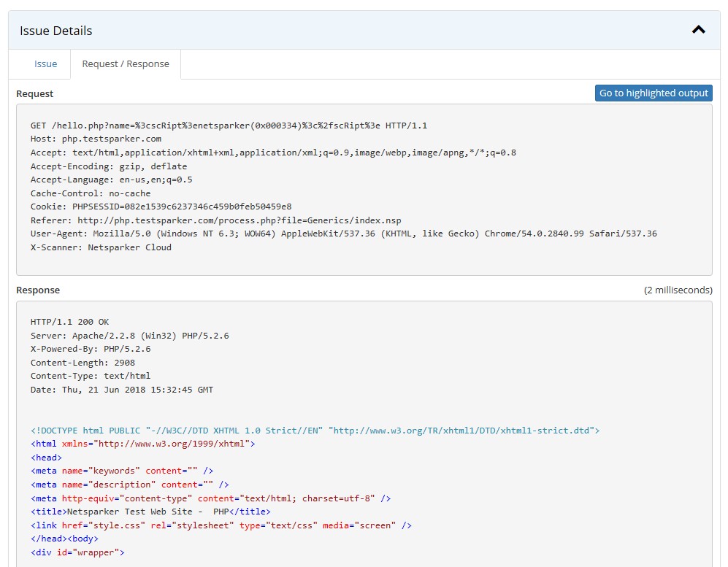Click the X-Scanner Netsparker Cloud line
The width and height of the screenshot is (728, 567).
(101, 247)
